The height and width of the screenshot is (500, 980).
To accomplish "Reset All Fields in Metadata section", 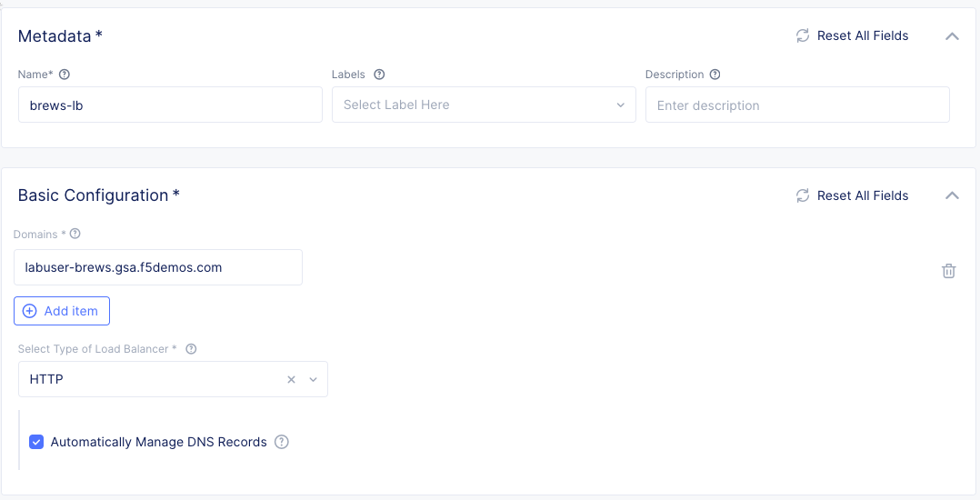I will pos(852,36).
